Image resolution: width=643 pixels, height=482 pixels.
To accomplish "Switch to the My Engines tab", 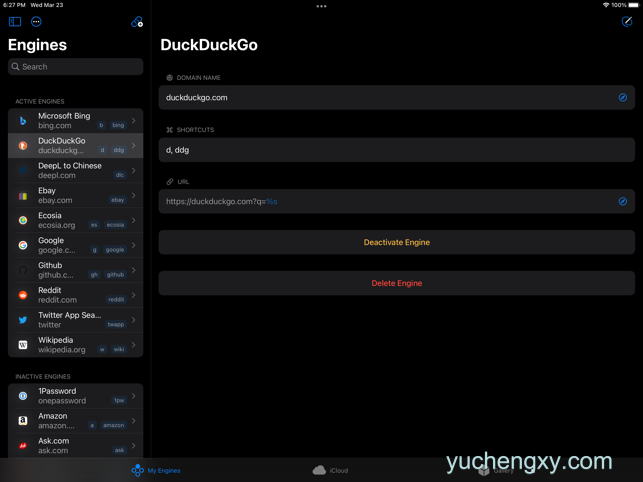I will click(x=156, y=471).
